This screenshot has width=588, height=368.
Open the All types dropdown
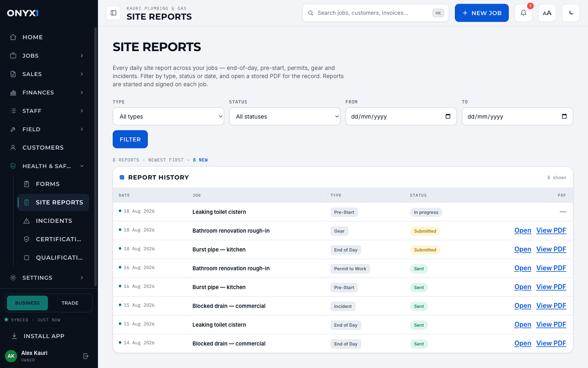(168, 117)
